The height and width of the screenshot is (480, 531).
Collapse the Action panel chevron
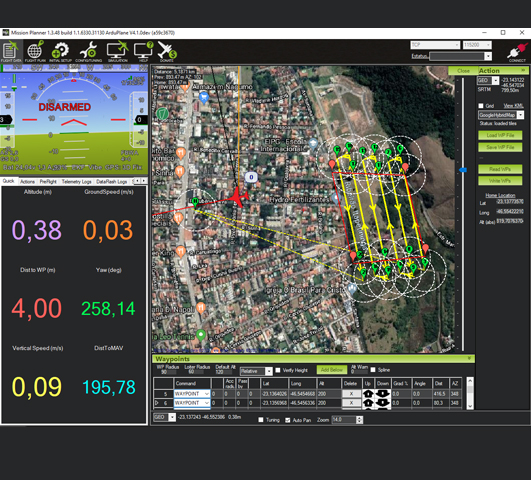pos(523,70)
